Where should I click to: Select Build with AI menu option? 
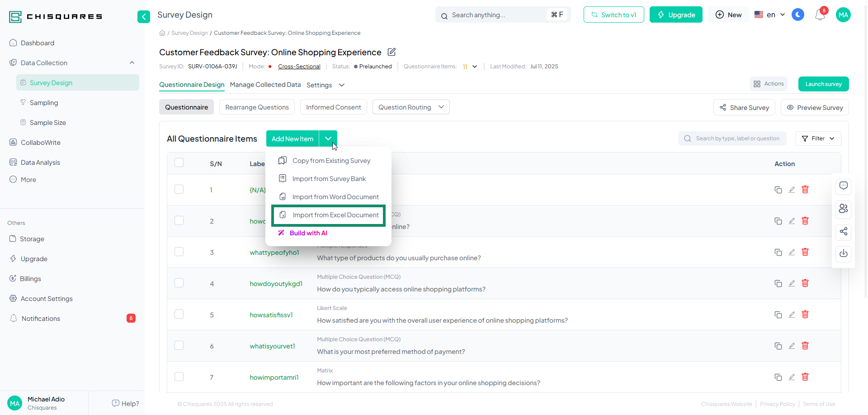[308, 233]
